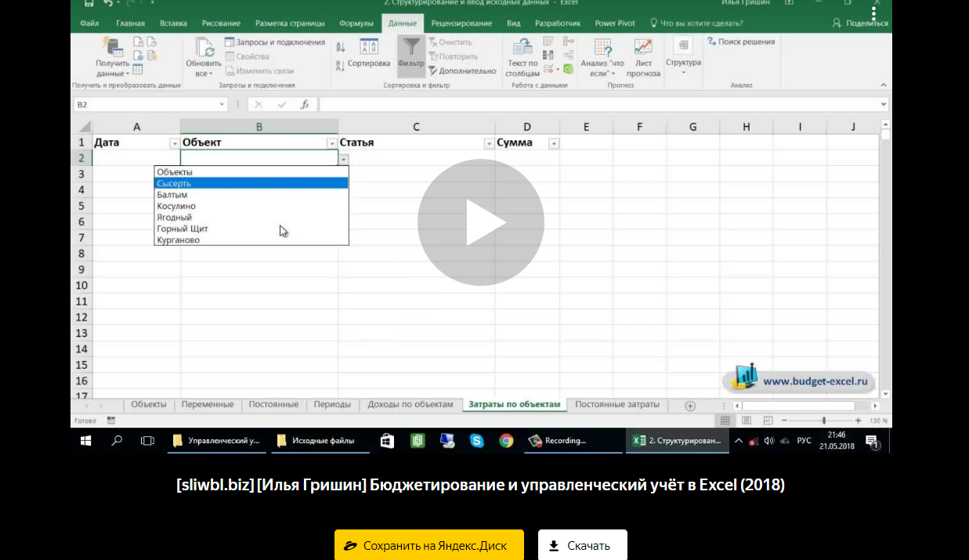Play the video with center play button
Viewport: 969px width, 560px height.
coord(480,222)
